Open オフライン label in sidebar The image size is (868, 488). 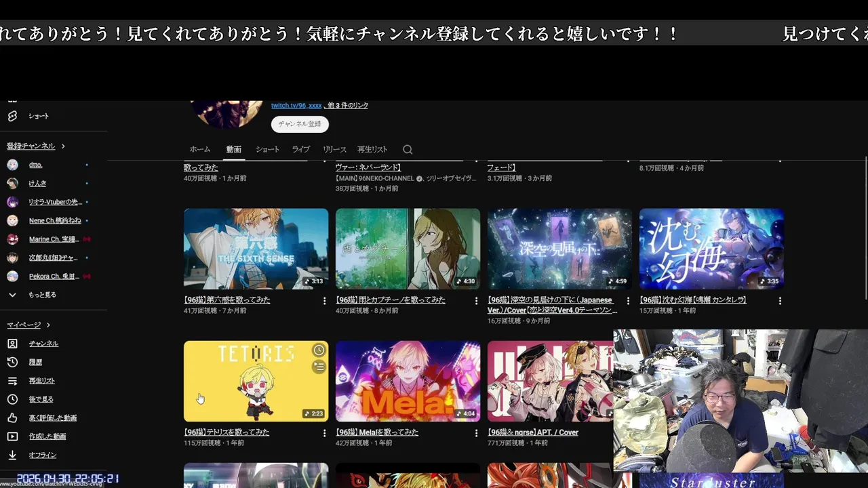coord(43,455)
